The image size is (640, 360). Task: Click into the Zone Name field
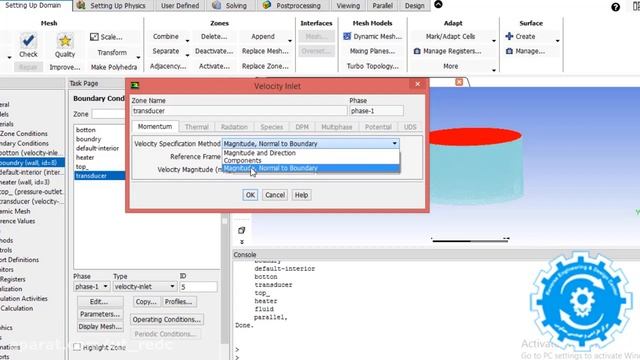click(239, 111)
